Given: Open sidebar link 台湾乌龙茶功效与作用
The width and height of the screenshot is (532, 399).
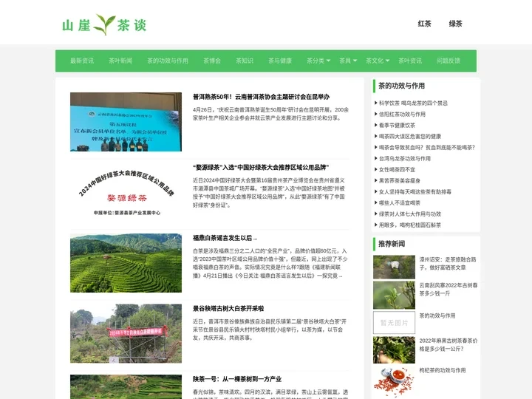Looking at the screenshot, I should tap(405, 158).
